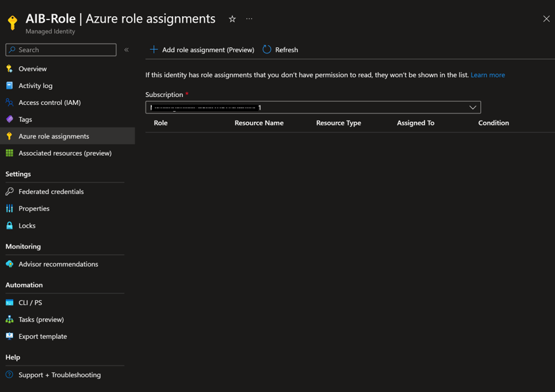Close the Azure role assignments blade
Screen dimensions: 555x392
546,19
